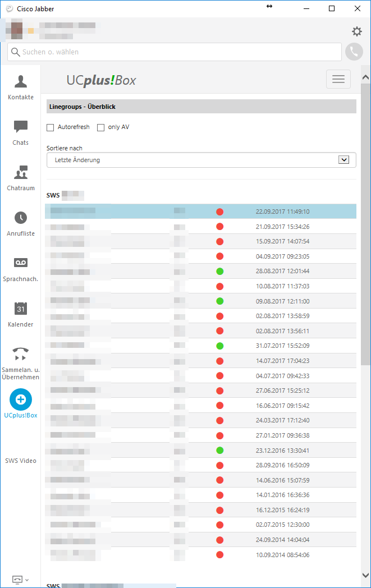Select the timestamp 16.12.2015 16:24:19

coord(282,510)
